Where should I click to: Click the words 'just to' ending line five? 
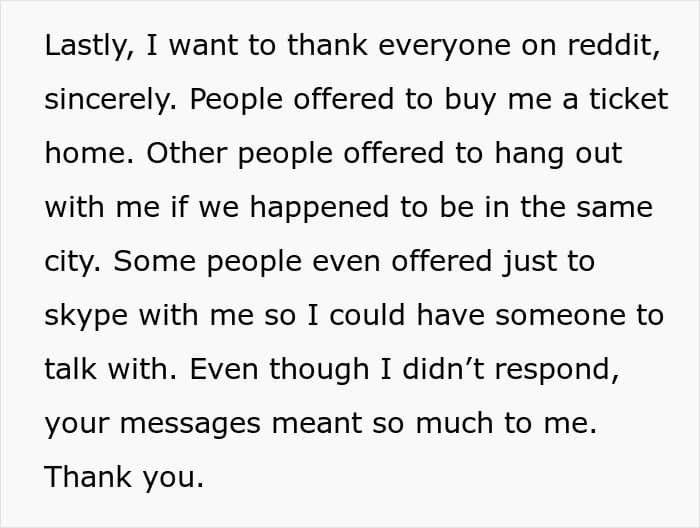point(548,262)
